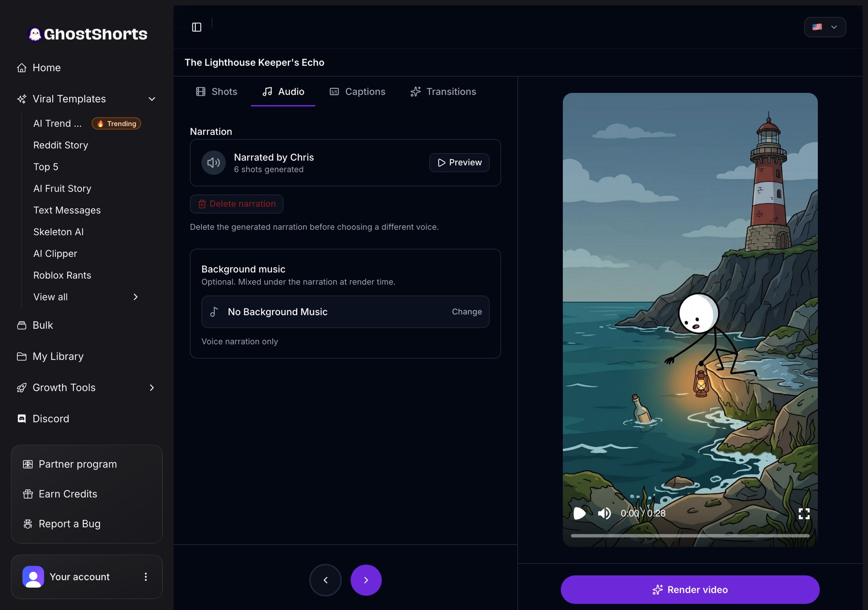Image resolution: width=868 pixels, height=610 pixels.
Task: Open account options three-dot menu
Action: 146,577
